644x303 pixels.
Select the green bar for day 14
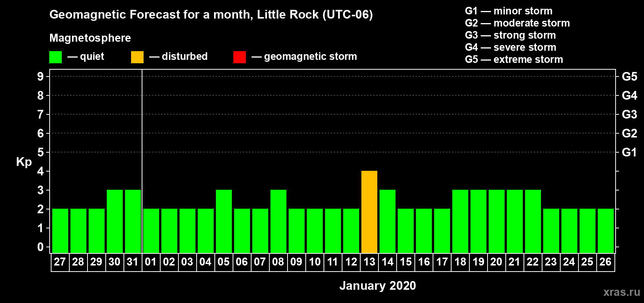388,221
